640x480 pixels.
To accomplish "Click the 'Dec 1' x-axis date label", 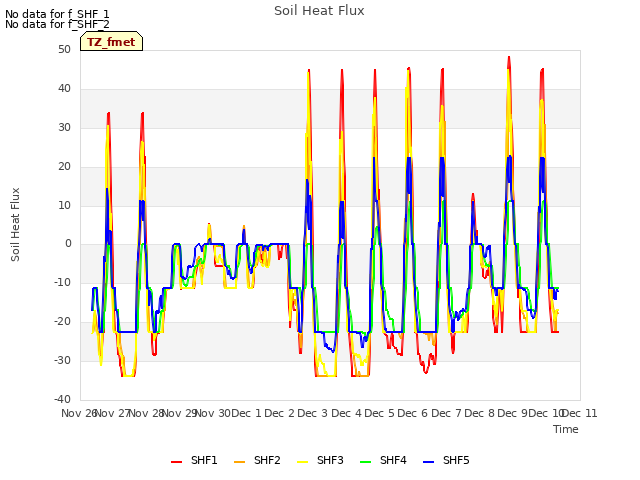I will 247,413.
